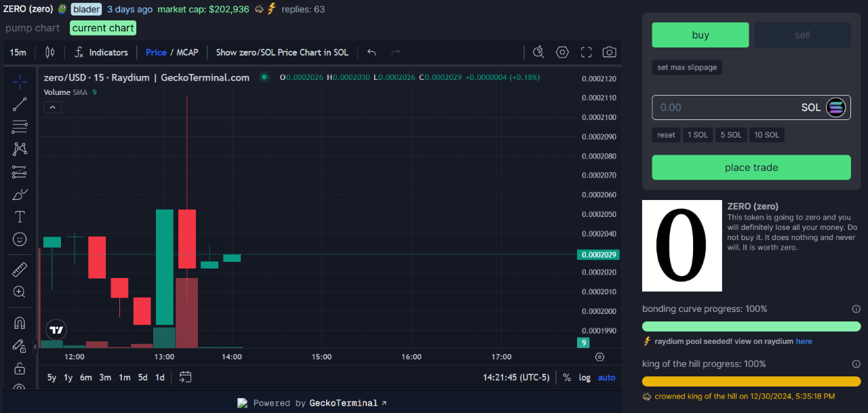Image resolution: width=868 pixels, height=413 pixels.
Task: Open the 15m timeframe dropdown
Action: pos(18,52)
